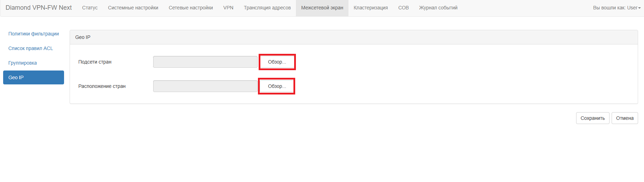Click Обзор button for Подсети стран

click(x=277, y=62)
